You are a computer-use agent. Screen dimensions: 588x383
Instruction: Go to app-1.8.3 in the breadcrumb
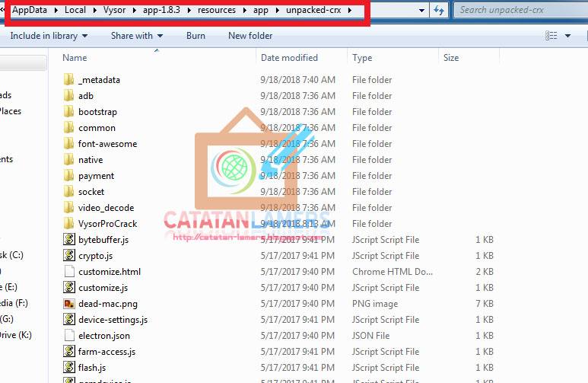[x=161, y=10]
